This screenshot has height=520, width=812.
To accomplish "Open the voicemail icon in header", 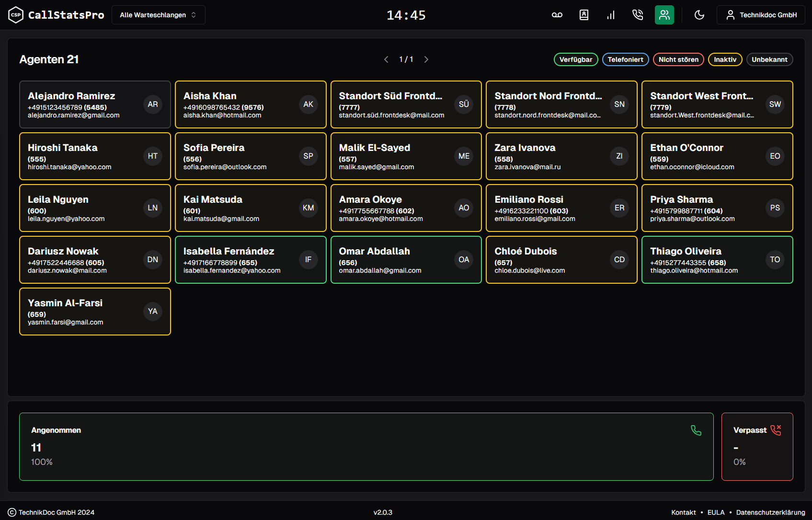I will click(557, 15).
